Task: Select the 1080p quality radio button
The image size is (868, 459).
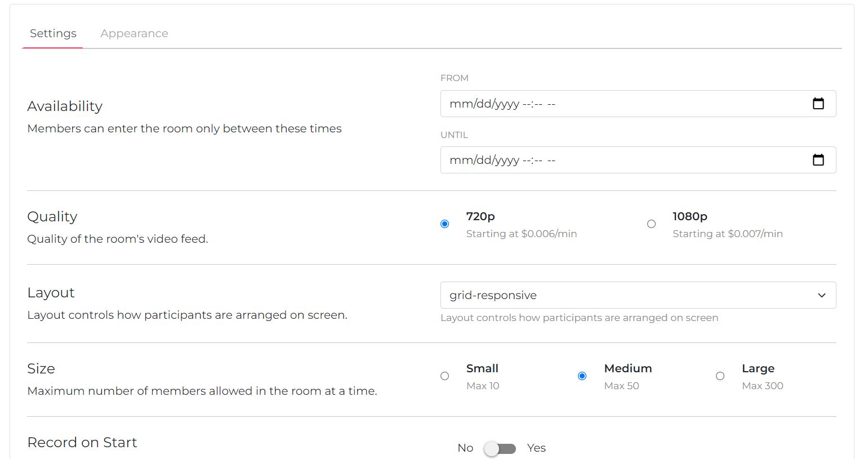Action: [x=651, y=224]
